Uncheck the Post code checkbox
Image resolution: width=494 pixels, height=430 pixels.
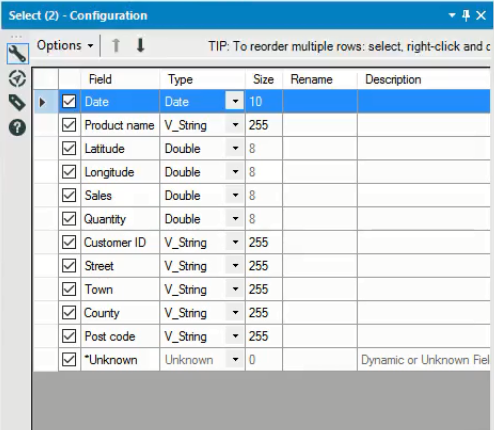(x=69, y=336)
